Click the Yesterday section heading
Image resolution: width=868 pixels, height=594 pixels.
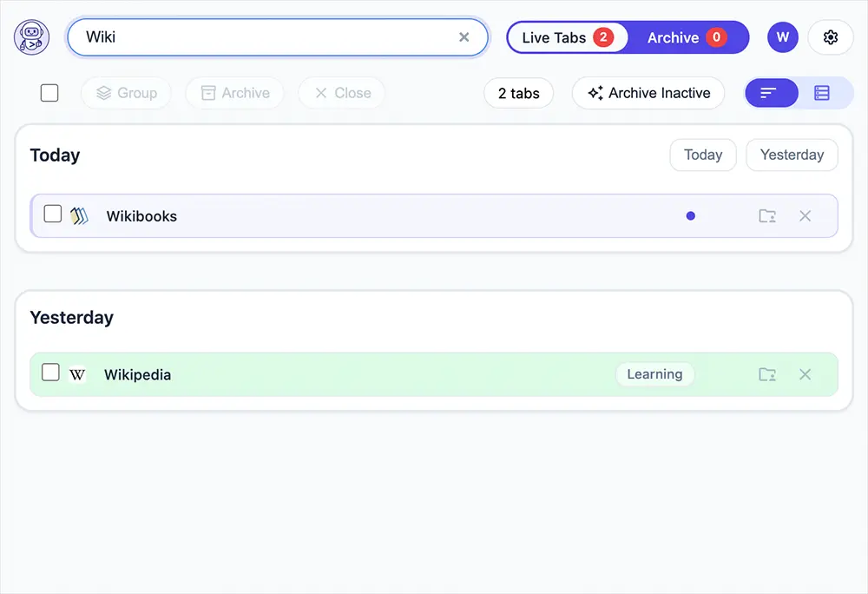[71, 318]
